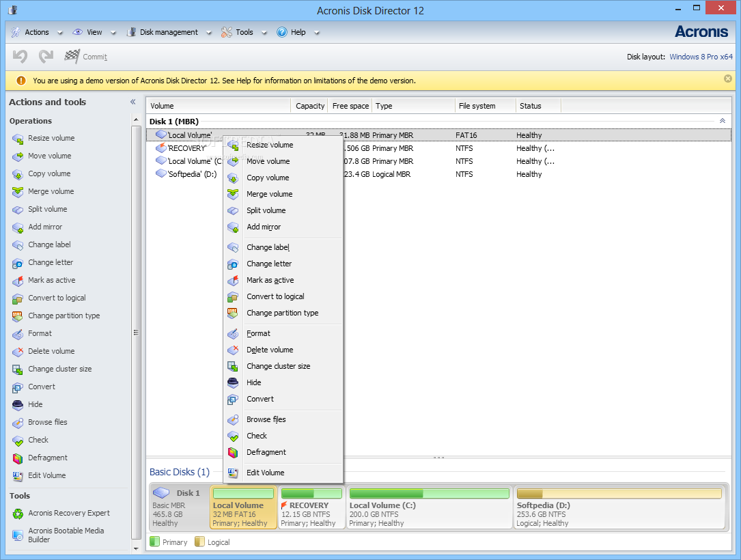Viewport: 741px width, 560px height.
Task: Click Change letter icon in Operations sidebar
Action: click(x=18, y=263)
